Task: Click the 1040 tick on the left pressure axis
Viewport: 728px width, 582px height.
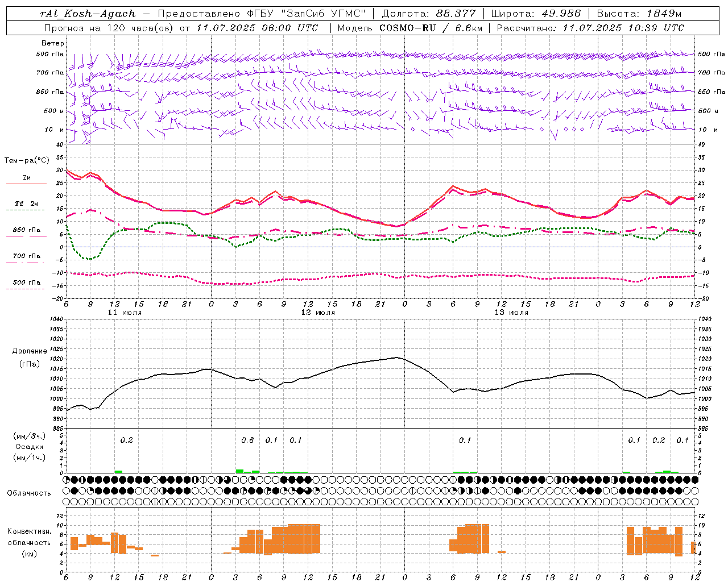Action: point(56,319)
